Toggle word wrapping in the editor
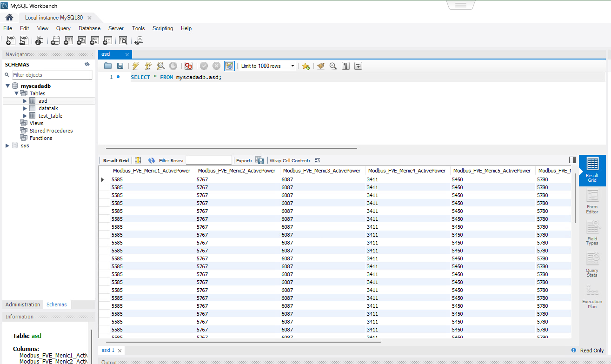The width and height of the screenshot is (611, 364). tap(358, 66)
